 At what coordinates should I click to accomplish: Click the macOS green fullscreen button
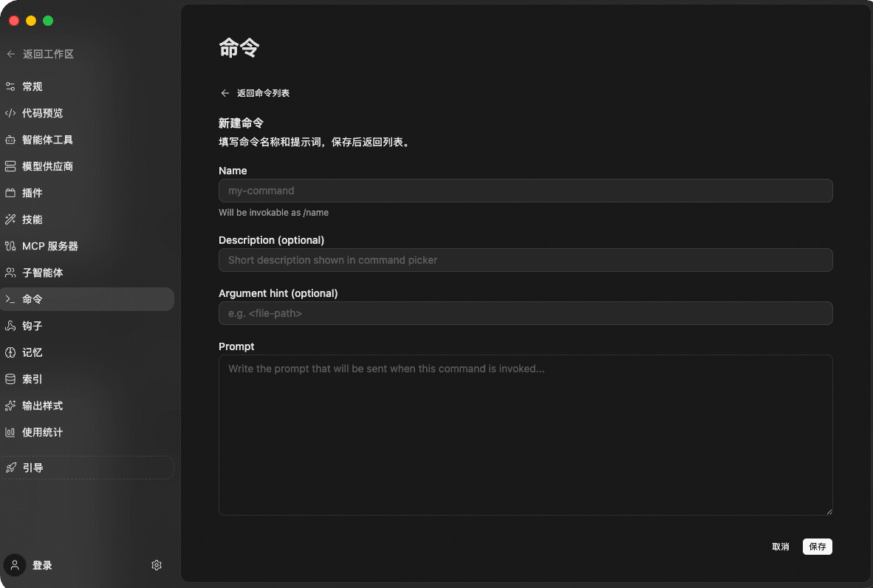(48, 21)
